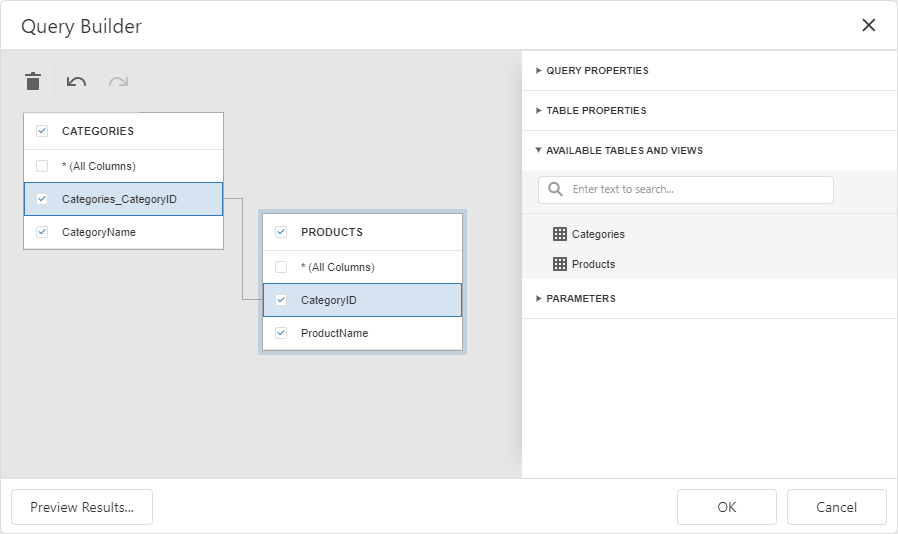Screen dimensions: 898x534
Task: Click the trash delete icon
Action: point(33,82)
